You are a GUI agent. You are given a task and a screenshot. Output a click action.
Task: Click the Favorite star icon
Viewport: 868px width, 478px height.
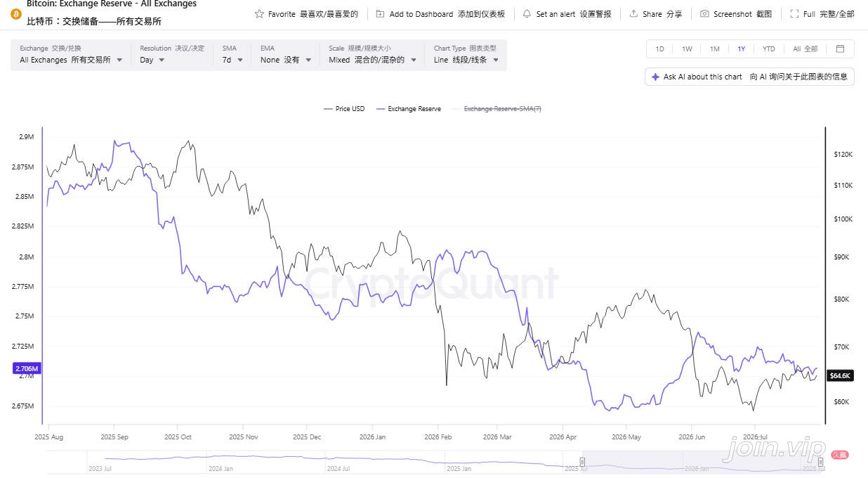click(259, 14)
